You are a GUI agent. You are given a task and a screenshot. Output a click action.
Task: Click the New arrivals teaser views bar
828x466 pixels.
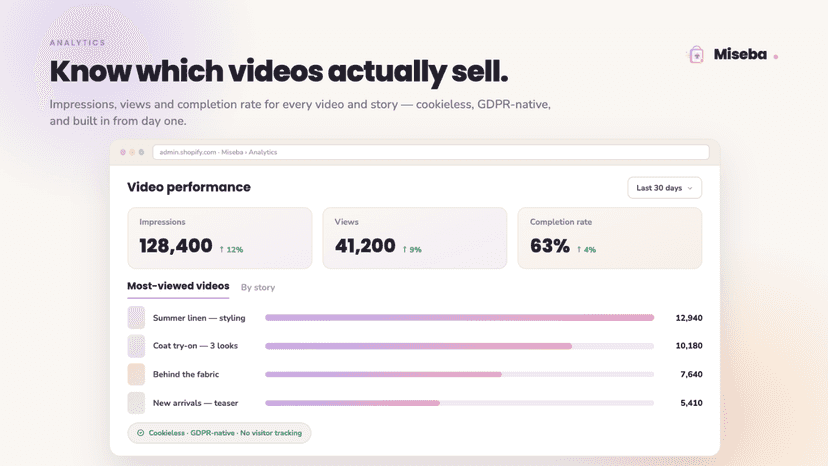352,403
